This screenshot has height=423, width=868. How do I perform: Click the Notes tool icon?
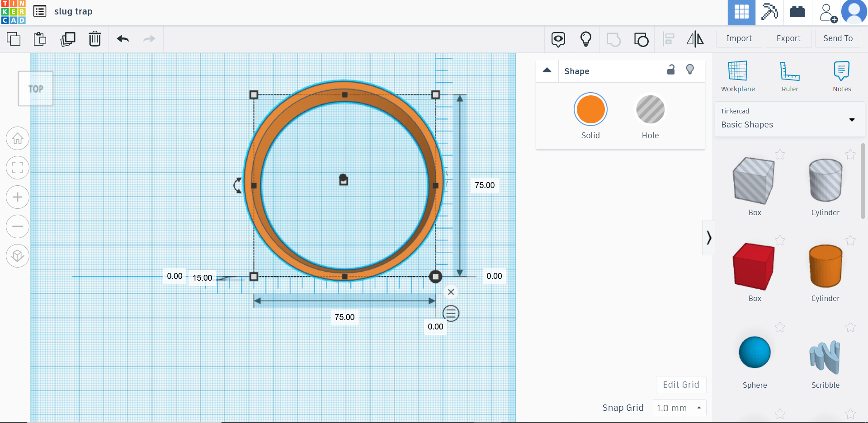coord(841,71)
